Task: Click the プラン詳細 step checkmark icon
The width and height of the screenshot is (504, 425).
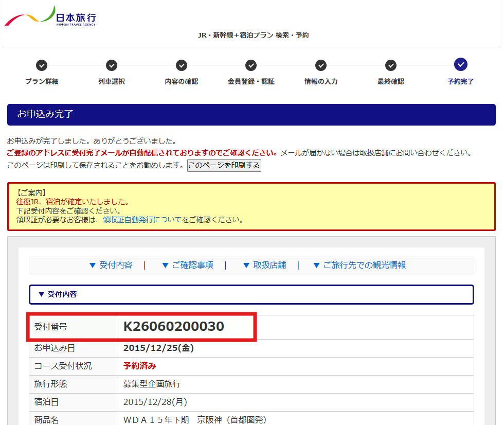Action: tap(42, 65)
